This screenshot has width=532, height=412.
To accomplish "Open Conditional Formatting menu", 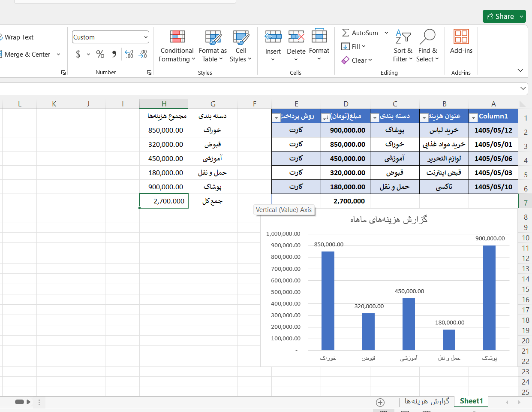I will [177, 46].
